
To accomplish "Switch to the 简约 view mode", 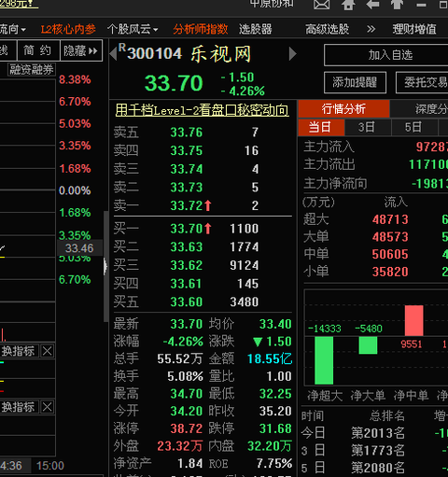I will [x=38, y=50].
